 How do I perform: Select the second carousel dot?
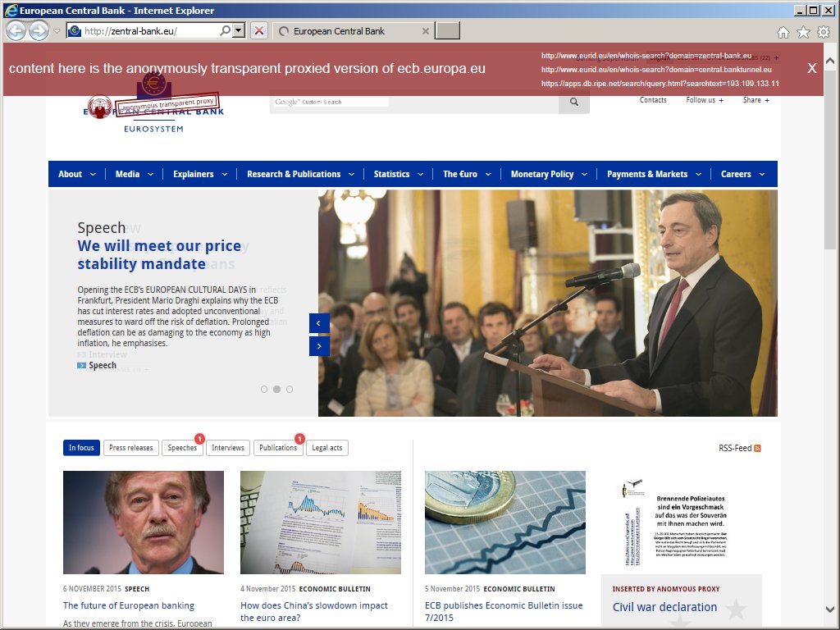pos(277,390)
